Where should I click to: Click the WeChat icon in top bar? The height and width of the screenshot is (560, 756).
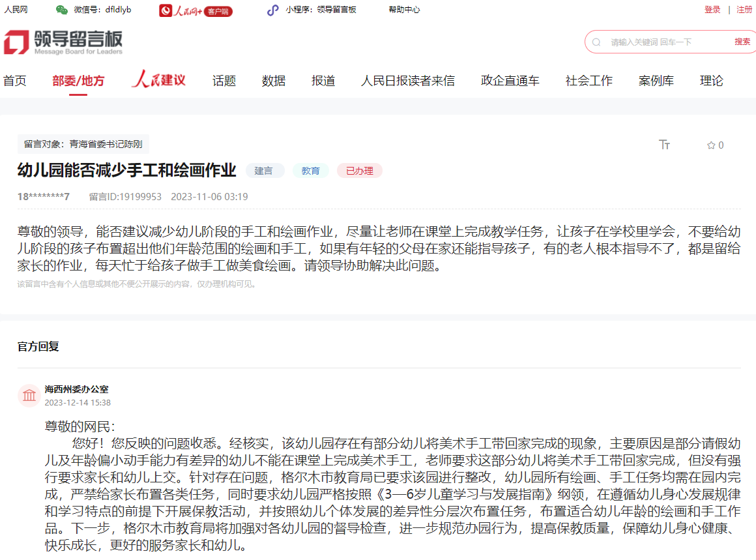pos(62,10)
